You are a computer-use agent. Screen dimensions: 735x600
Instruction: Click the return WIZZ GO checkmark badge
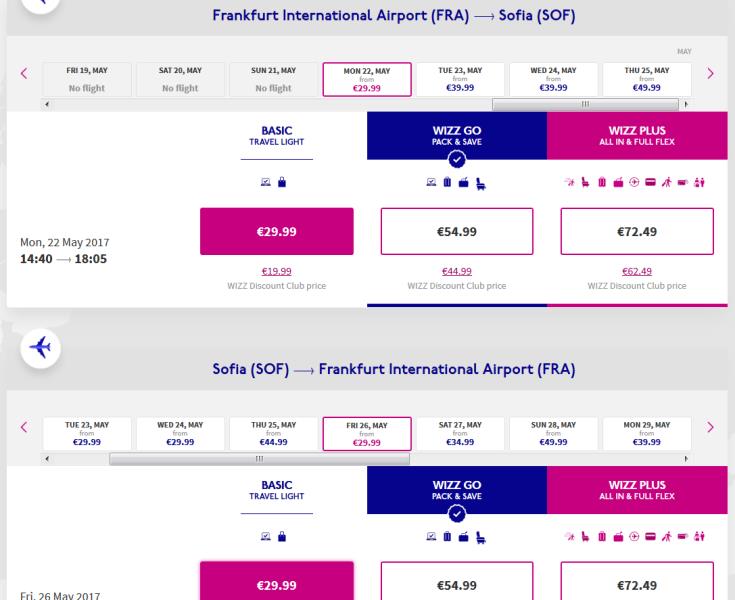[x=457, y=513]
